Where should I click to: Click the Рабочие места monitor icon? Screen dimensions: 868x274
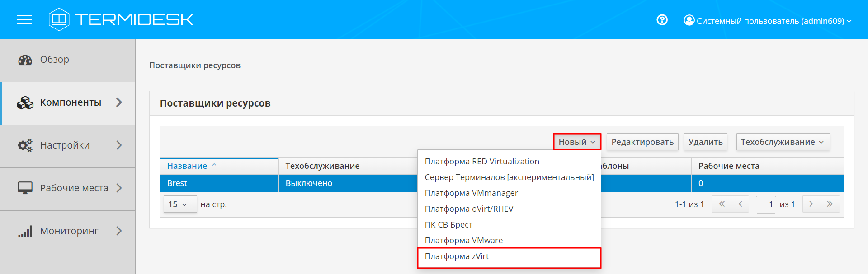[x=25, y=188]
